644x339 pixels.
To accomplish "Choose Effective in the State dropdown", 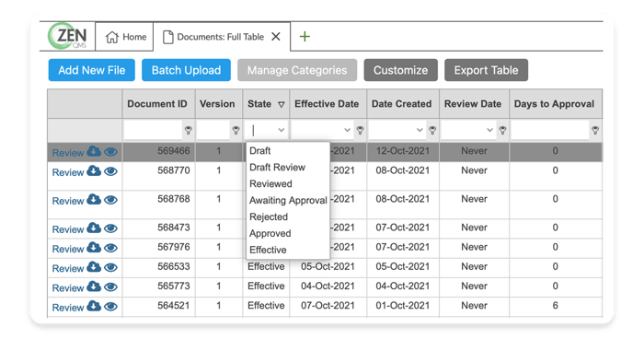I will pos(288,250).
